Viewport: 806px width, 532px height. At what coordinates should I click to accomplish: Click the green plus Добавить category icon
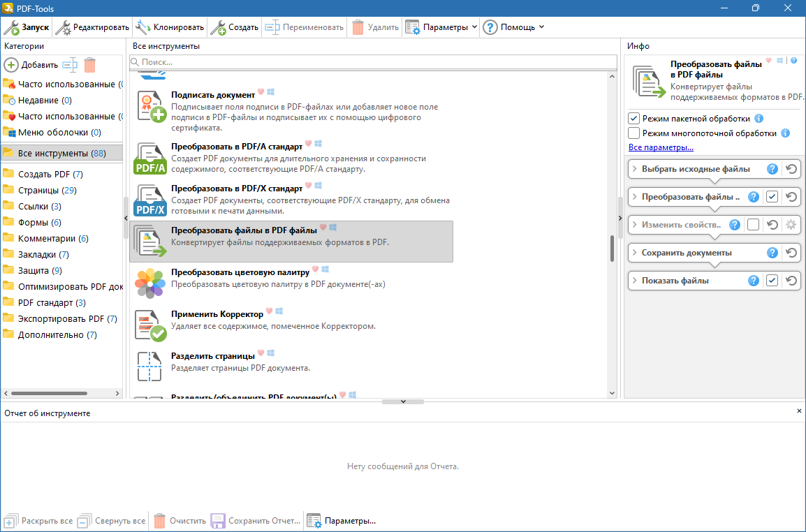tap(10, 65)
